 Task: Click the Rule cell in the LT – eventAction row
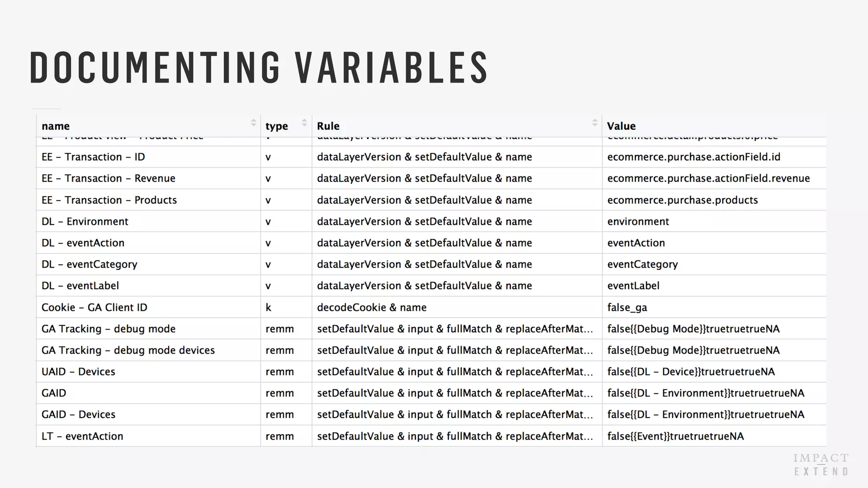coord(457,436)
